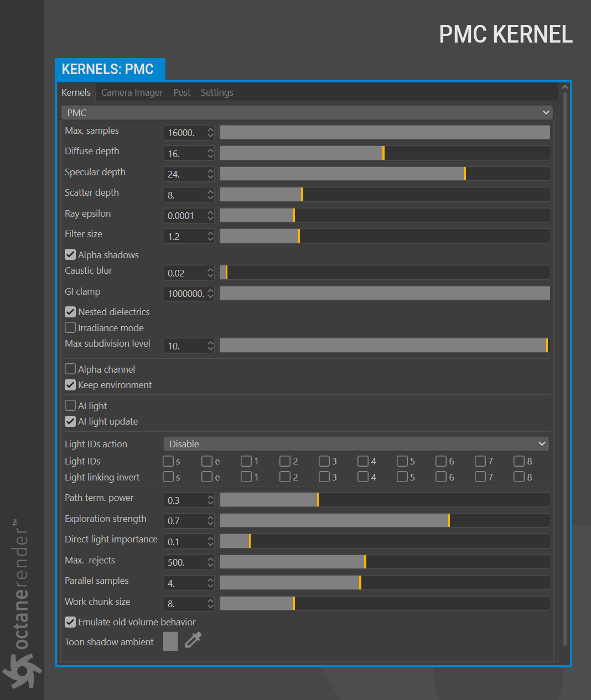Screen dimensions: 591x700
Task: Click the Path term. power spinner arrows
Action: click(x=210, y=500)
